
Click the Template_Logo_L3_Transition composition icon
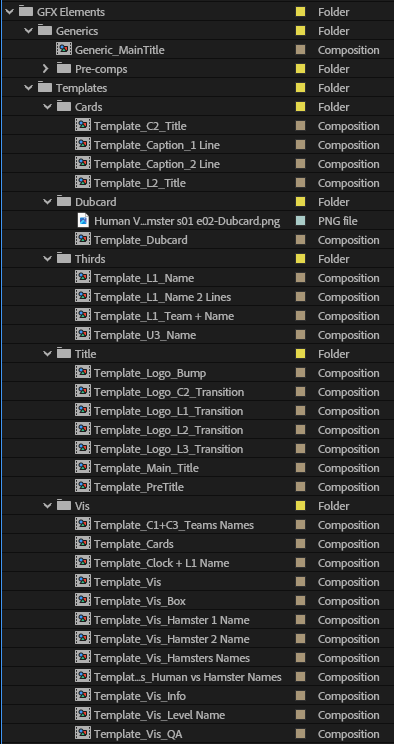click(x=83, y=448)
